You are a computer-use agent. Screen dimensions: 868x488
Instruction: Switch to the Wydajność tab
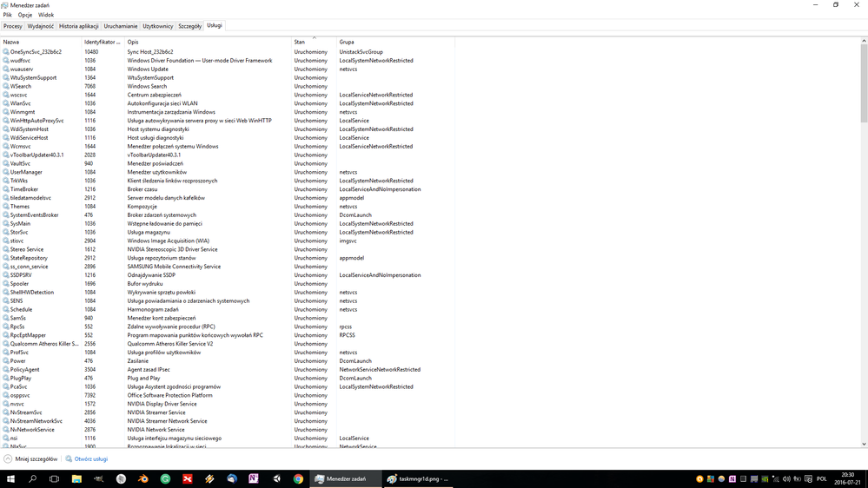click(41, 26)
